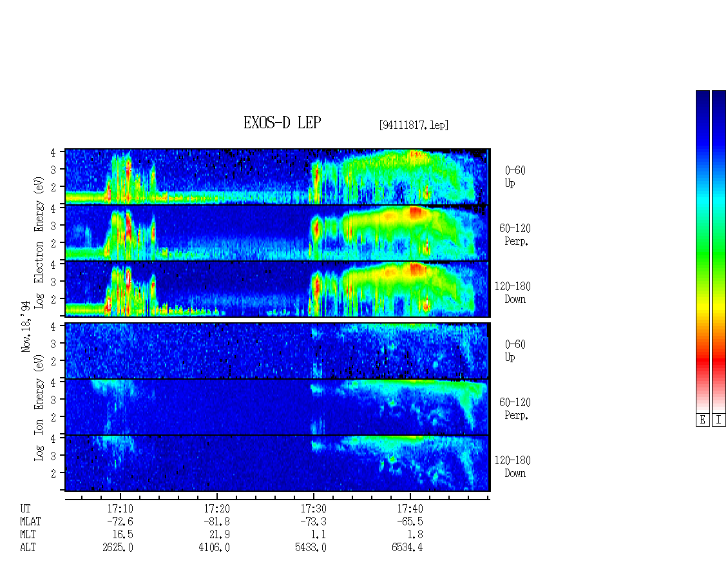The height and width of the screenshot is (564, 728).
Task: Click the 120-180 Down label beside ion panel
Action: tap(513, 467)
